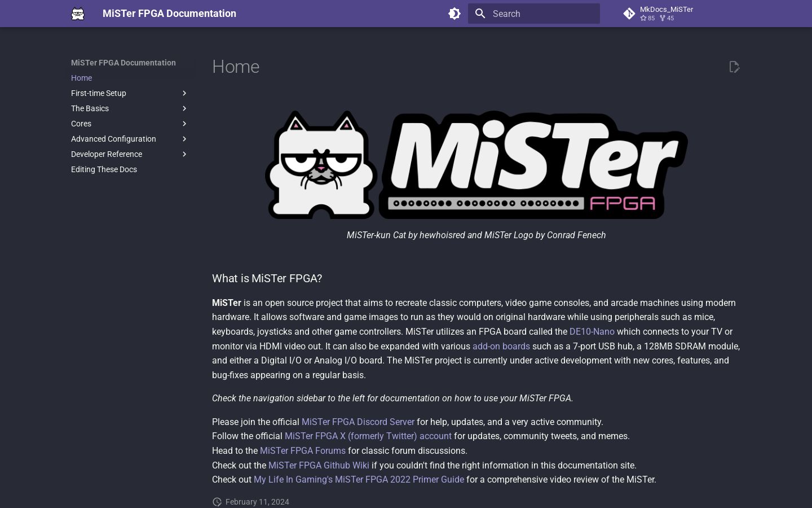The image size is (812, 508).
Task: Expand The Basics chevron
Action: click(x=184, y=108)
